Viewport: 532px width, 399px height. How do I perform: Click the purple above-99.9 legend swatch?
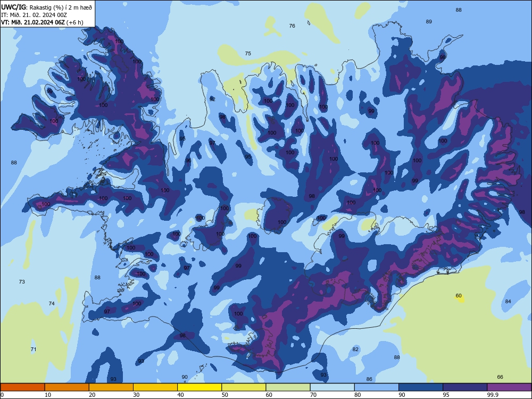509,387
